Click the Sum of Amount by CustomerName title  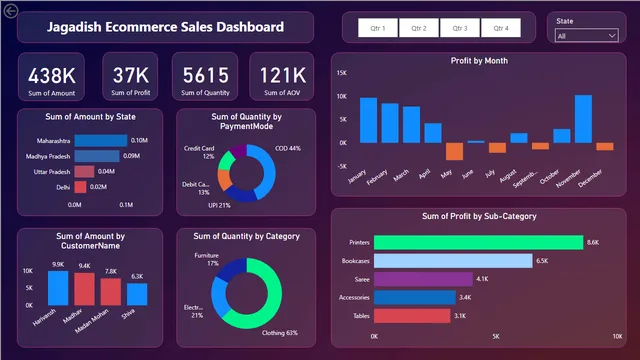click(90, 241)
